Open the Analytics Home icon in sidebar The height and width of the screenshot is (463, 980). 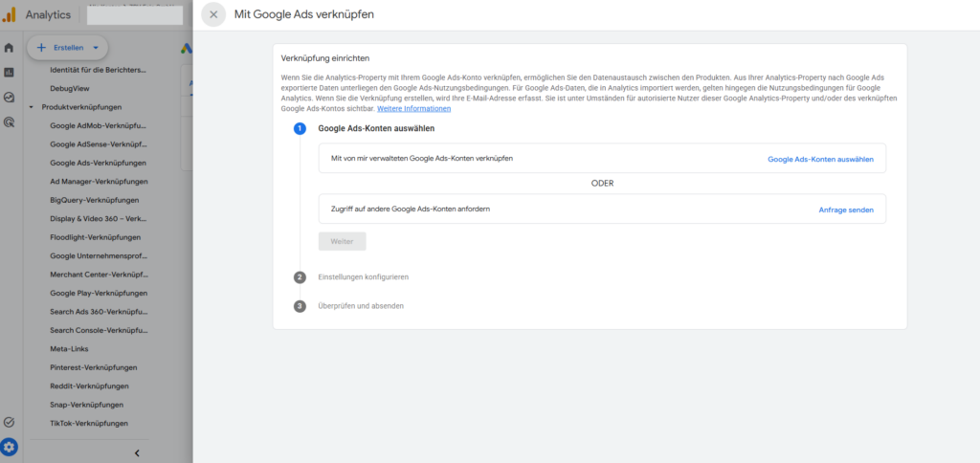(9, 48)
